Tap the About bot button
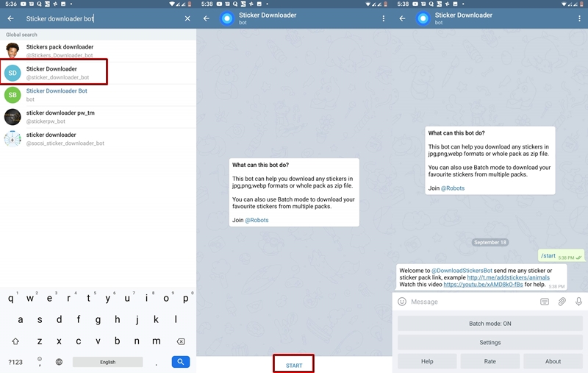The height and width of the screenshot is (373, 588). pos(553,361)
